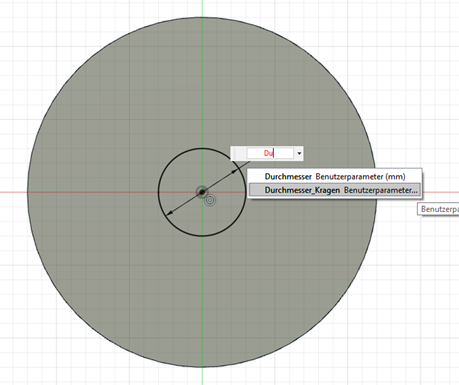Image resolution: width=459 pixels, height=385 pixels.
Task: Choose the Durchmesser user parameter suggestion
Action: [x=335, y=176]
